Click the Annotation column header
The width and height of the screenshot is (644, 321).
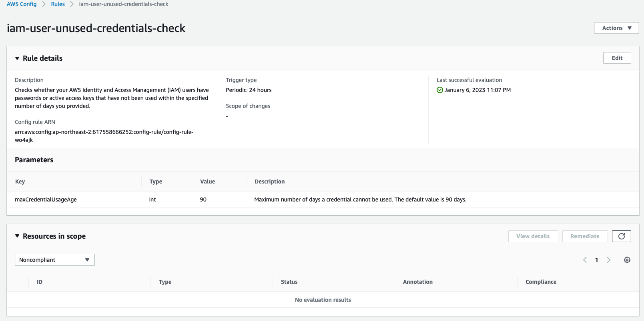(418, 282)
